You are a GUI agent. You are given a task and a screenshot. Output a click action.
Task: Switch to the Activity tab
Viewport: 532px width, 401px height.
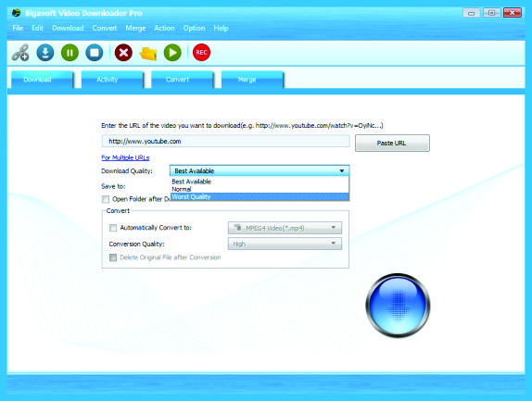(x=112, y=80)
